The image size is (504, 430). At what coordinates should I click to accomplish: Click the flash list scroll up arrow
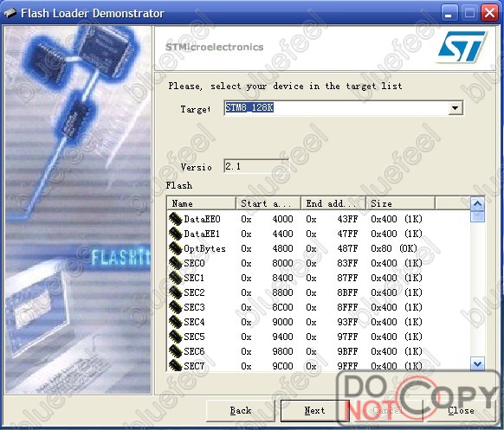click(477, 203)
